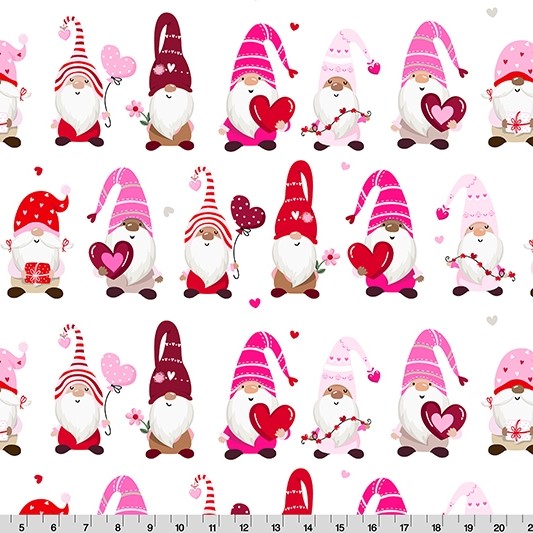Click the number 7 on the ruler
The width and height of the screenshot is (533, 533).
pos(85,527)
